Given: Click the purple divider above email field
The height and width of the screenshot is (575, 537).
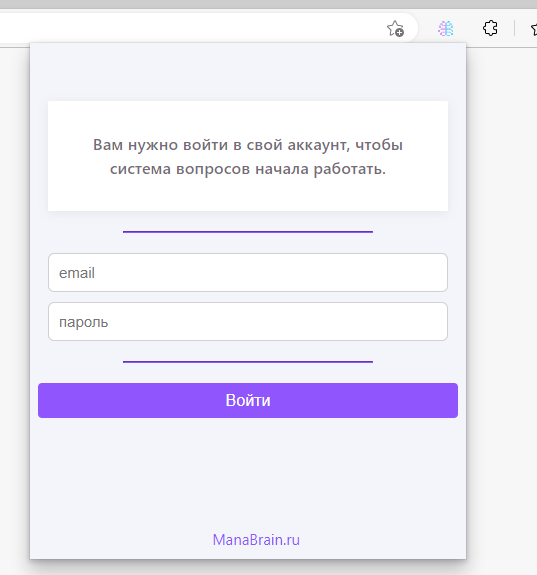Looking at the screenshot, I should point(248,232).
